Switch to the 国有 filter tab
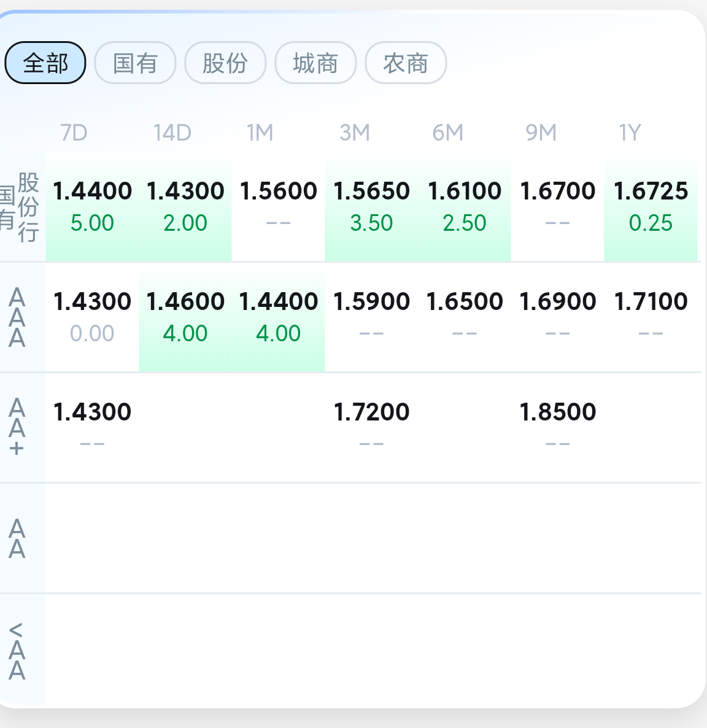The width and height of the screenshot is (707, 728). (x=135, y=63)
